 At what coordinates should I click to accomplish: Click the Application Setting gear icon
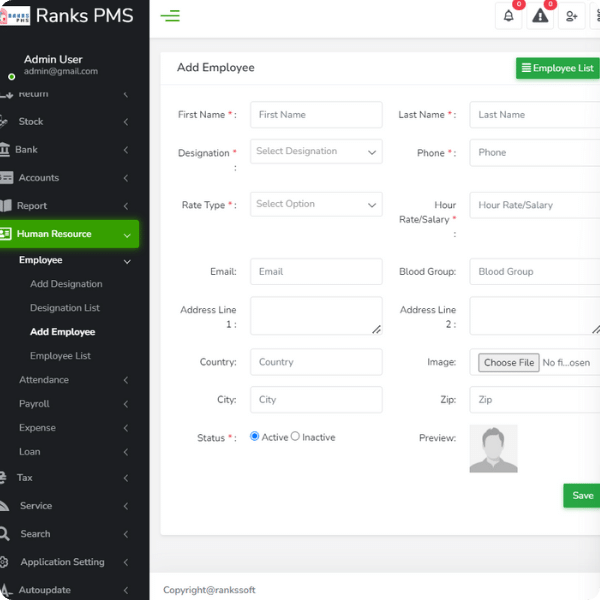pos(5,562)
